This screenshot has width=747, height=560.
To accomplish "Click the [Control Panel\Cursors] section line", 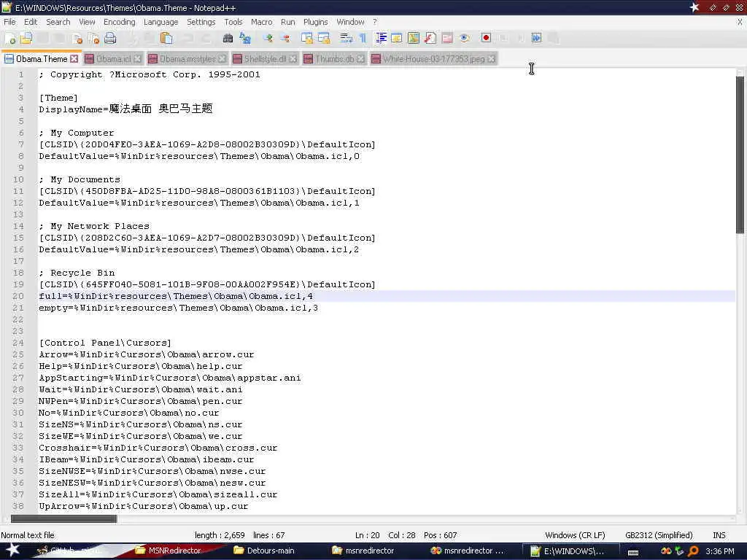I will (x=105, y=343).
